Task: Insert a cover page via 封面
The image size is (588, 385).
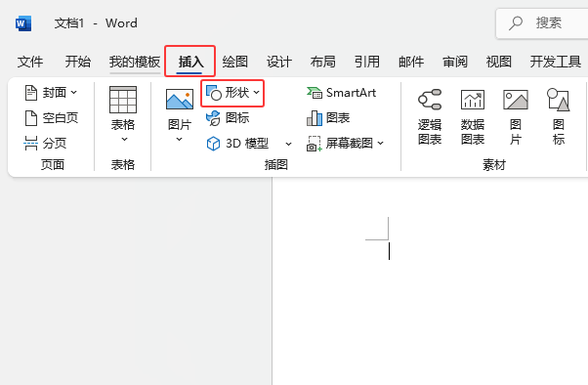Action: (x=50, y=92)
